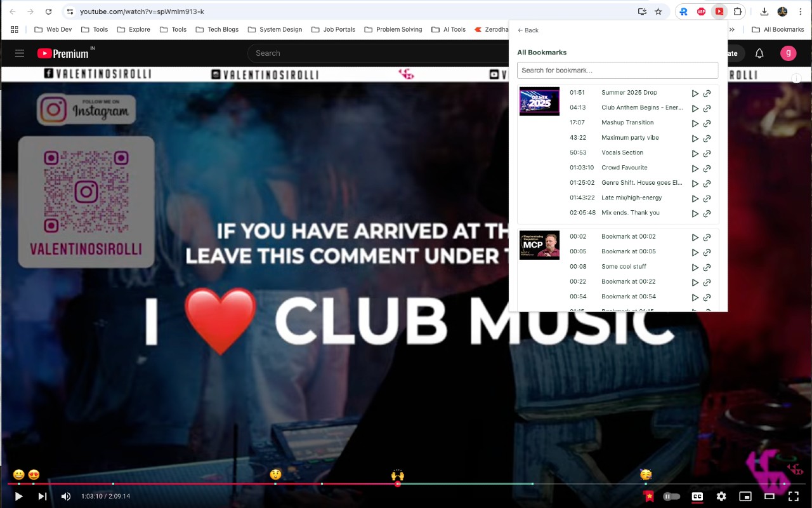Expand the hidden bookmarks with the chevron
The height and width of the screenshot is (508, 812).
(x=733, y=29)
